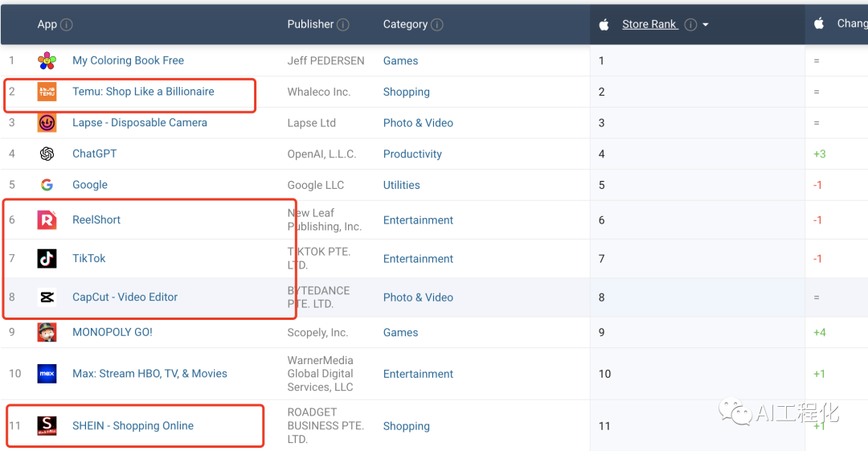868x451 pixels.
Task: Click the info icon next to Publisher header
Action: 343,25
